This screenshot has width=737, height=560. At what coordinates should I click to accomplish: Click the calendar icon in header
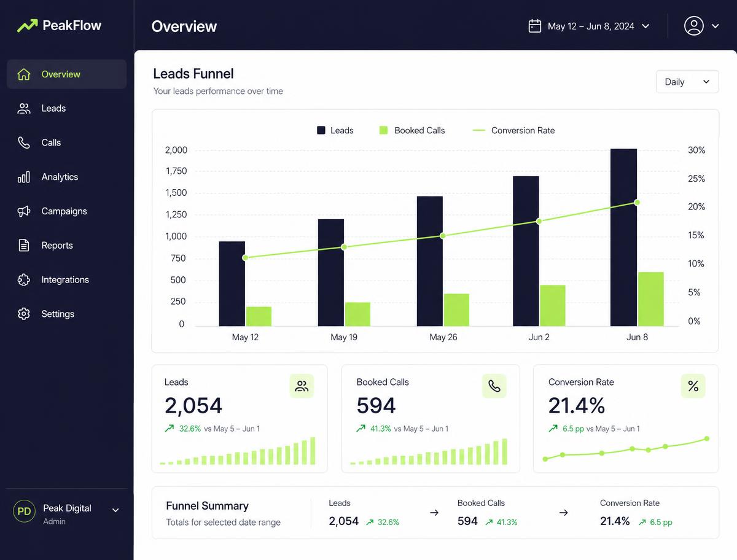point(535,26)
